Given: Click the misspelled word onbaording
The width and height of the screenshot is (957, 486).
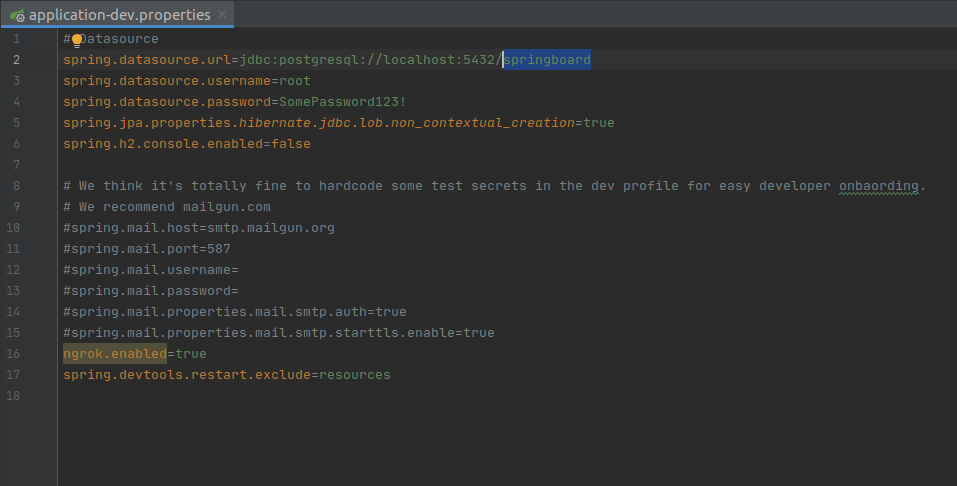Looking at the screenshot, I should tap(879, 186).
